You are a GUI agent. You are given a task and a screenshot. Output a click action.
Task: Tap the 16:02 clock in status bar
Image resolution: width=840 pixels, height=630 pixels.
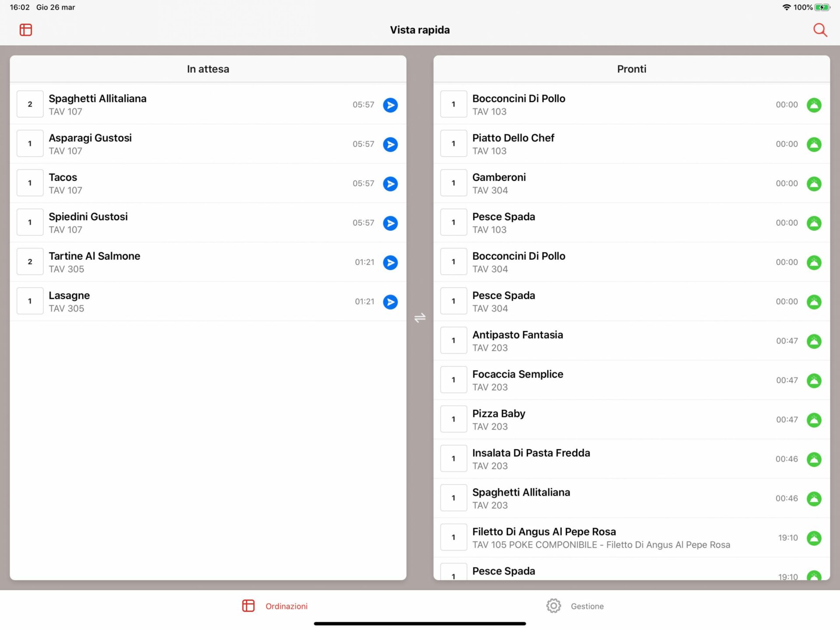tap(20, 7)
